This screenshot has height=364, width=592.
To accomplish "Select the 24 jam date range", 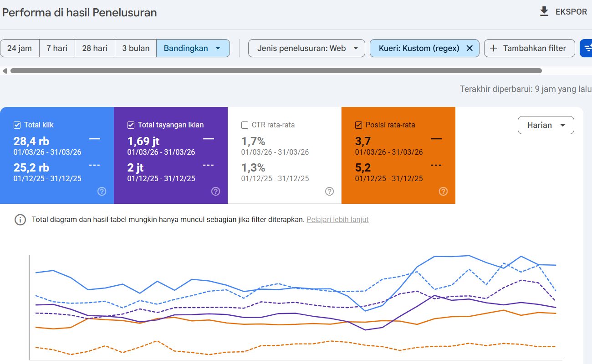I will pos(20,48).
